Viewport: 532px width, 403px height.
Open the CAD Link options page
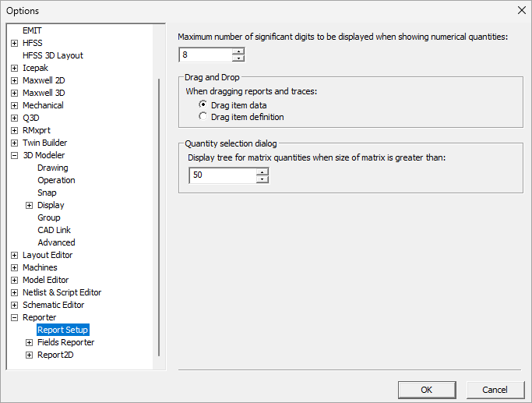[x=54, y=230]
